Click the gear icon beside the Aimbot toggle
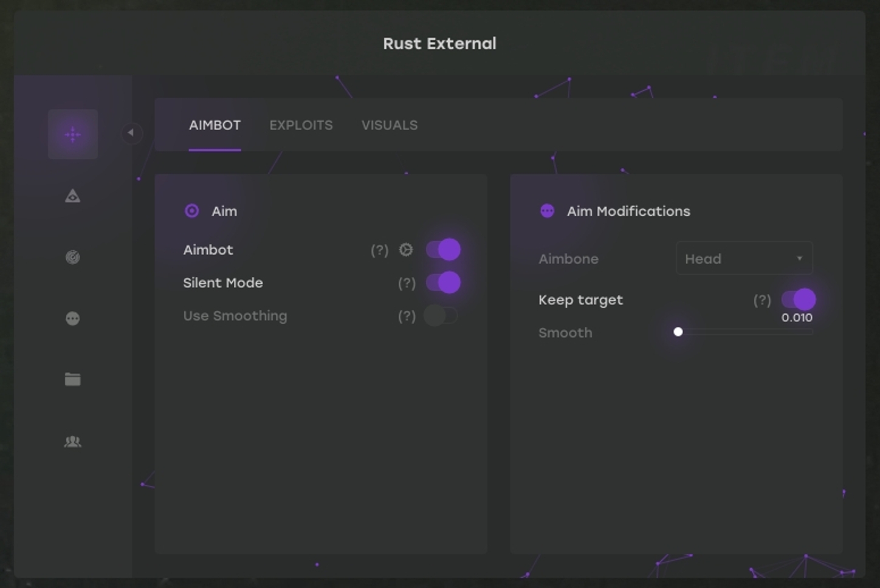880x588 pixels. point(405,249)
